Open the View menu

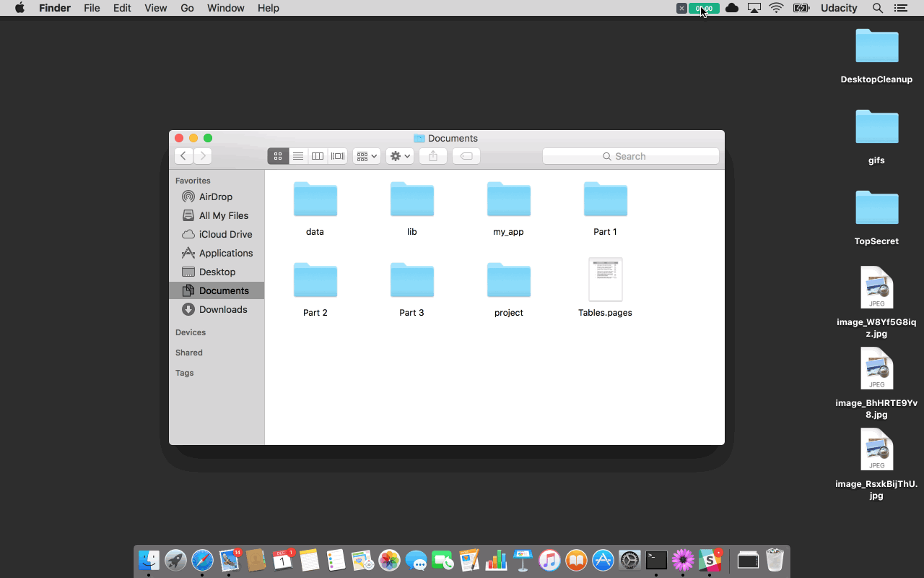tap(155, 8)
